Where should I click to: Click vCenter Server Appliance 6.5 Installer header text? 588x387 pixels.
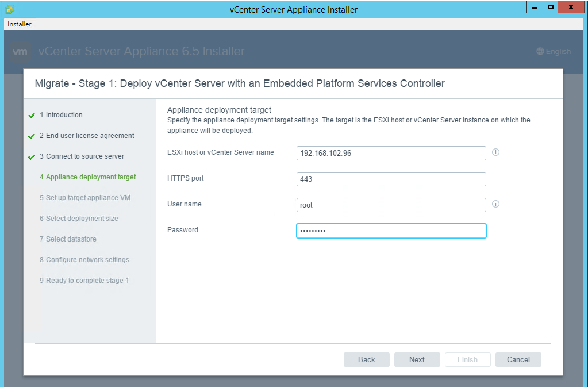pos(141,51)
